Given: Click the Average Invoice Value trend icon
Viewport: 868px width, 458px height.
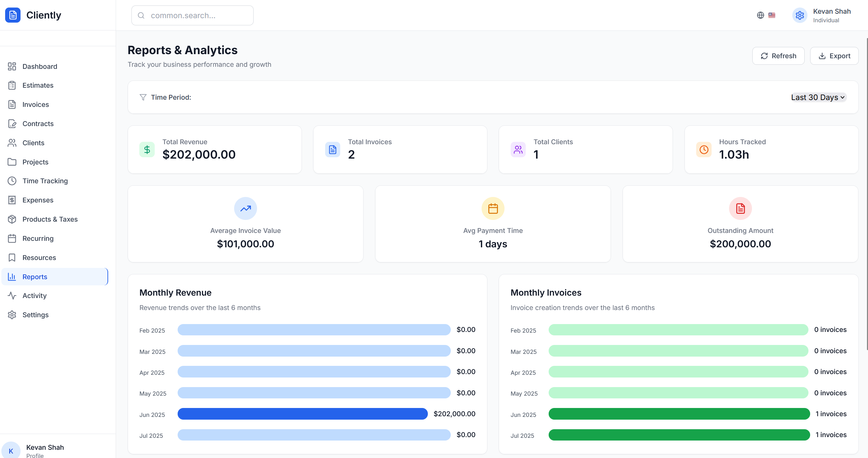Looking at the screenshot, I should (245, 208).
